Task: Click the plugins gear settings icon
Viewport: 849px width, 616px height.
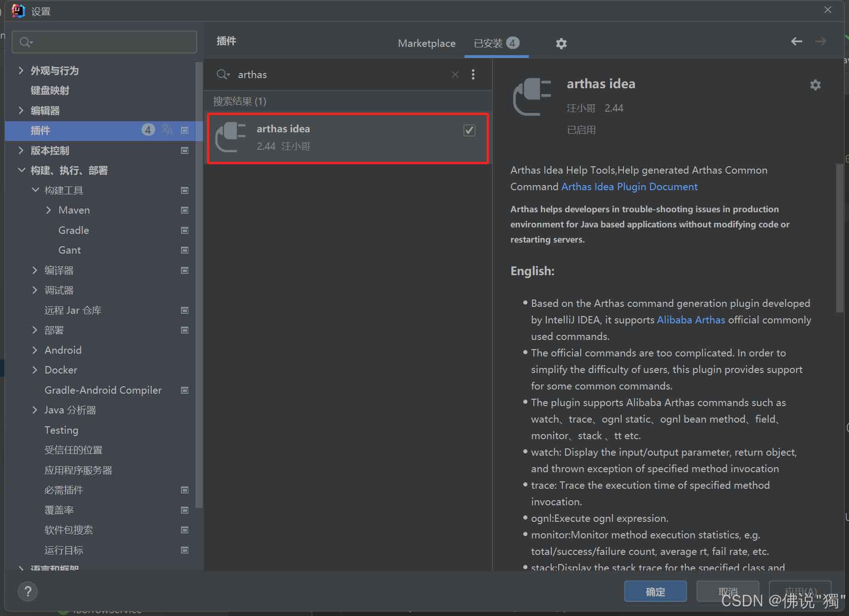Action: click(x=561, y=44)
